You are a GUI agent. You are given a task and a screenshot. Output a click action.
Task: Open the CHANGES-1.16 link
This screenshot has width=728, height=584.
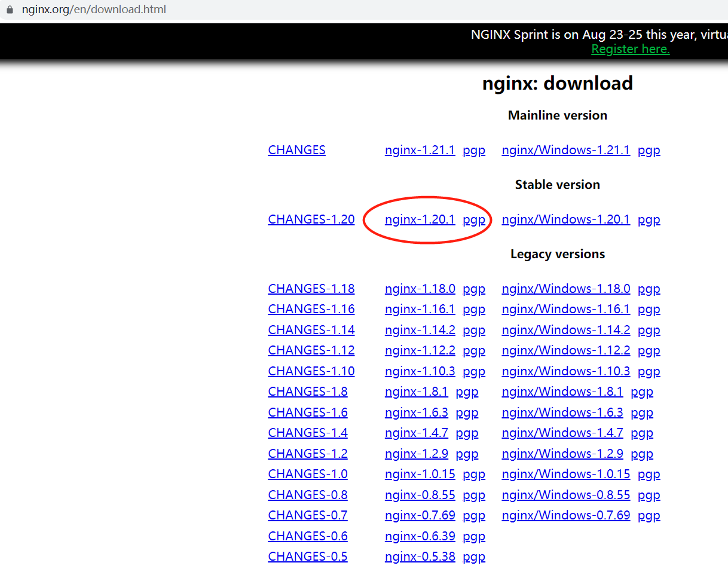coord(311,309)
